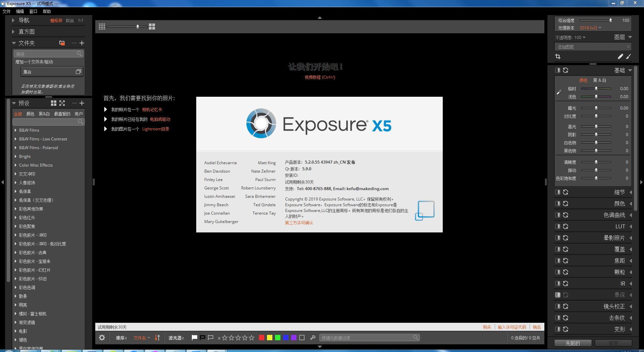Add a new preset with plus icon
The image size is (644, 352).
tap(82, 103)
